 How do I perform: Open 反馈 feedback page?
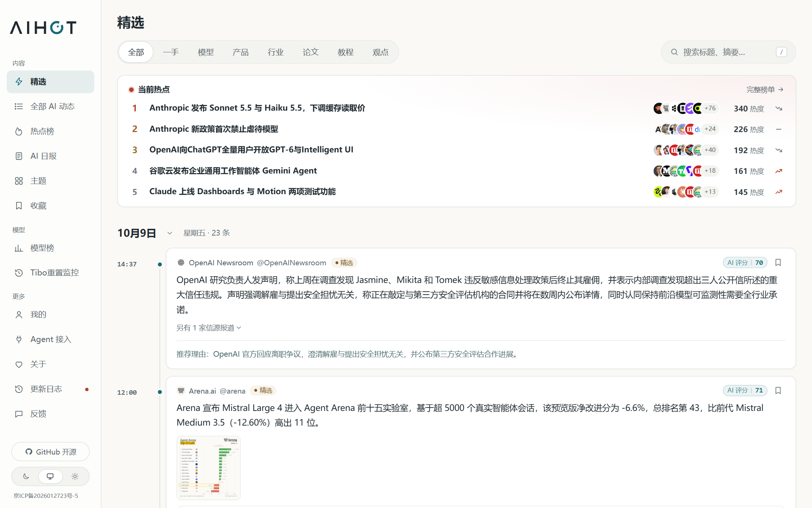50,414
